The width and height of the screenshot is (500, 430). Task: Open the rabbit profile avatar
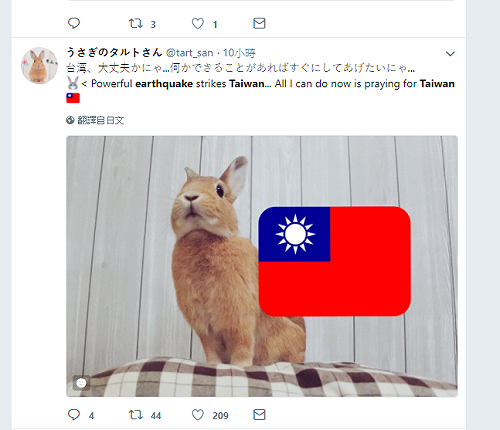(x=39, y=65)
